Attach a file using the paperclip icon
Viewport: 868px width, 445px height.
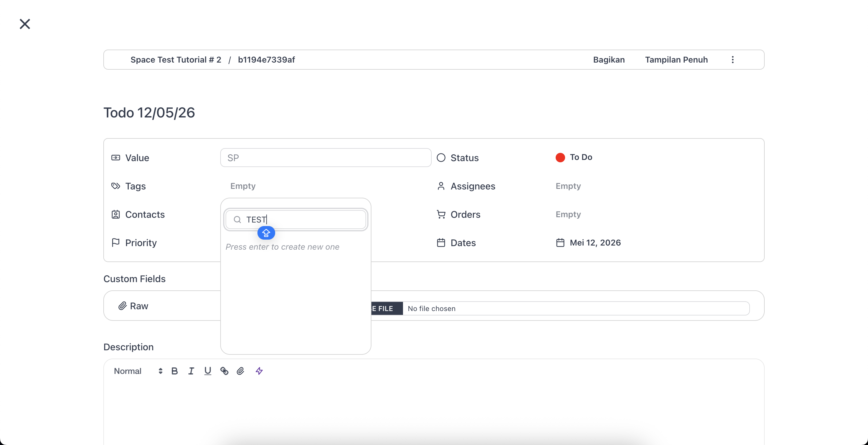point(240,371)
